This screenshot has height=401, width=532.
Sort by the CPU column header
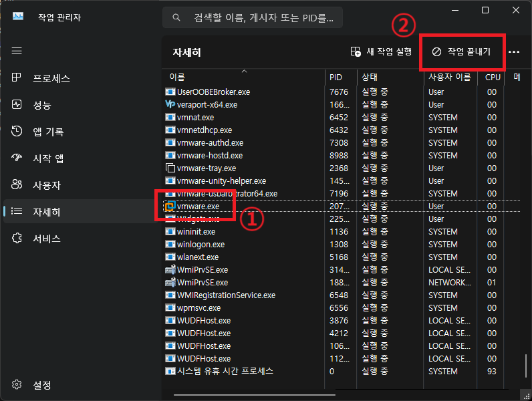tap(491, 77)
